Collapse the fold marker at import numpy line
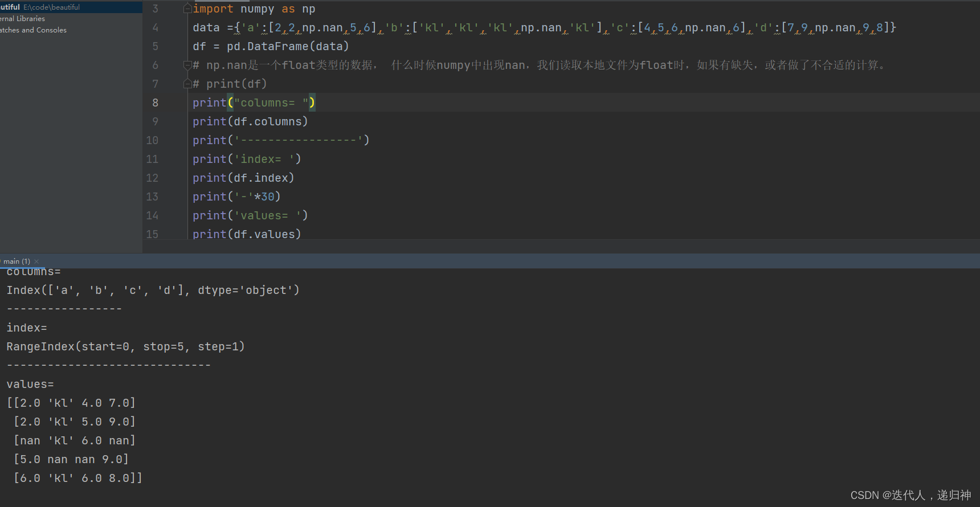 point(187,9)
